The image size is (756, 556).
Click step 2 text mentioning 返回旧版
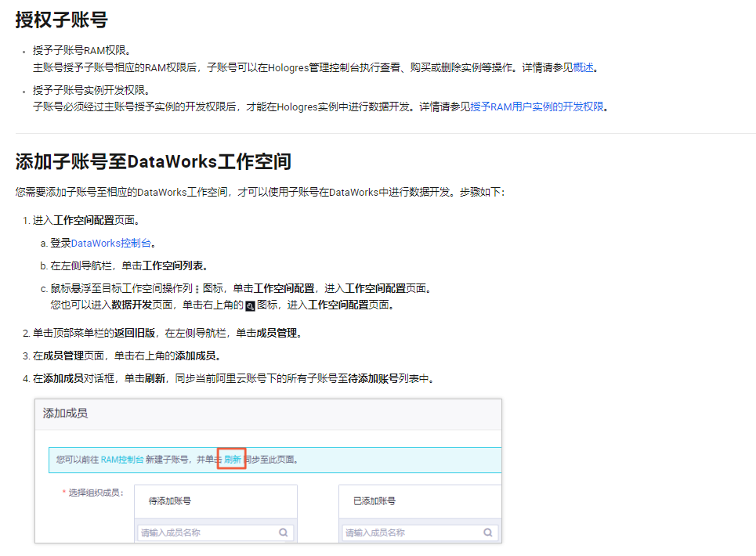pos(167,334)
